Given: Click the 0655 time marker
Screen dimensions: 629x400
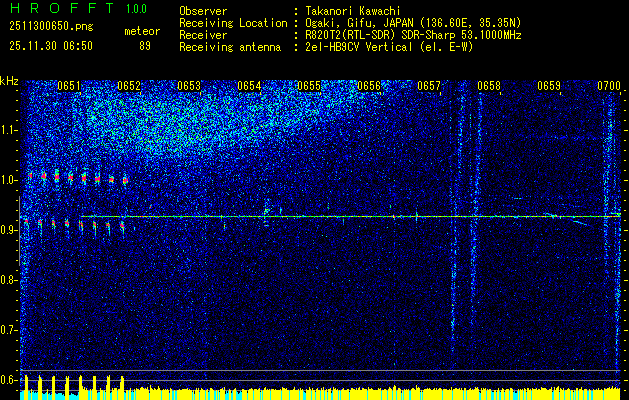Looking at the screenshot, I should click(309, 86).
